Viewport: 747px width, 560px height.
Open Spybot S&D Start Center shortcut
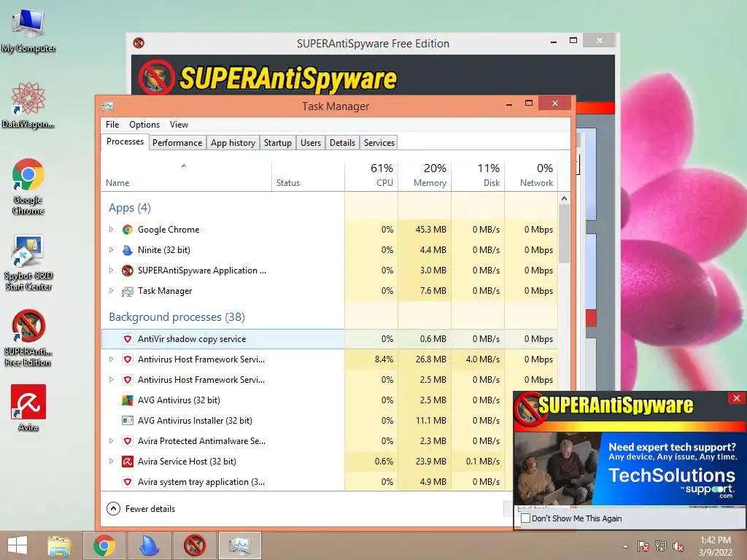pos(28,262)
